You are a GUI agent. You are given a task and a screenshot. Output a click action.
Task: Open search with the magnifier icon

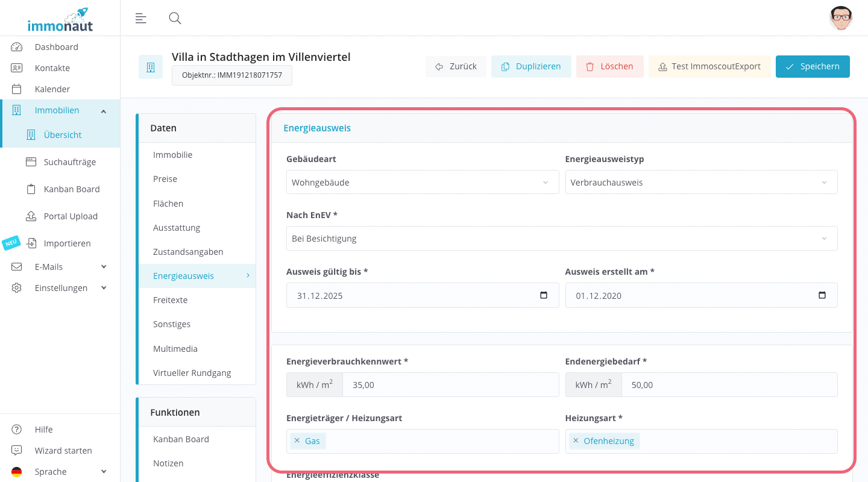(x=175, y=19)
